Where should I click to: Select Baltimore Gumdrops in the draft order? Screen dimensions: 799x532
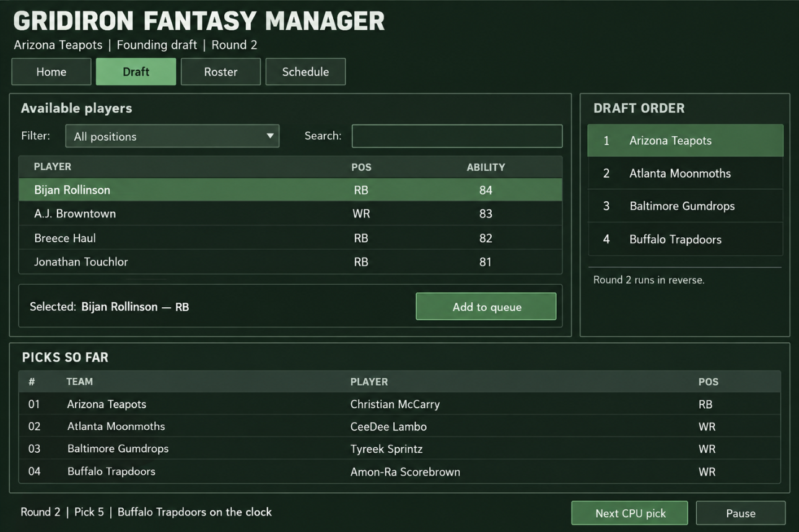[x=685, y=206]
